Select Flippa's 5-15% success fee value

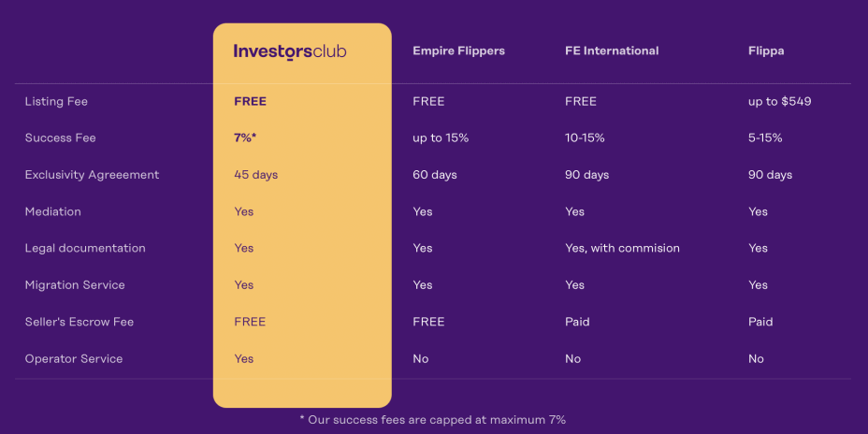(765, 137)
